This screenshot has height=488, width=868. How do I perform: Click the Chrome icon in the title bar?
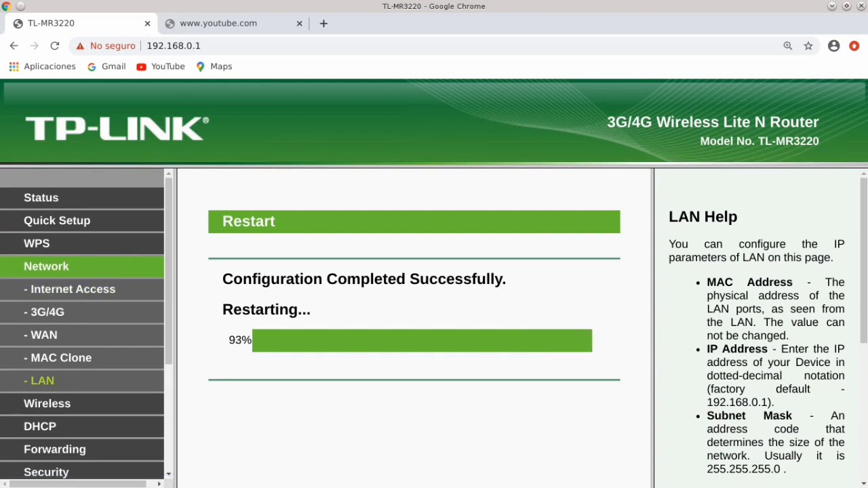pyautogui.click(x=6, y=6)
